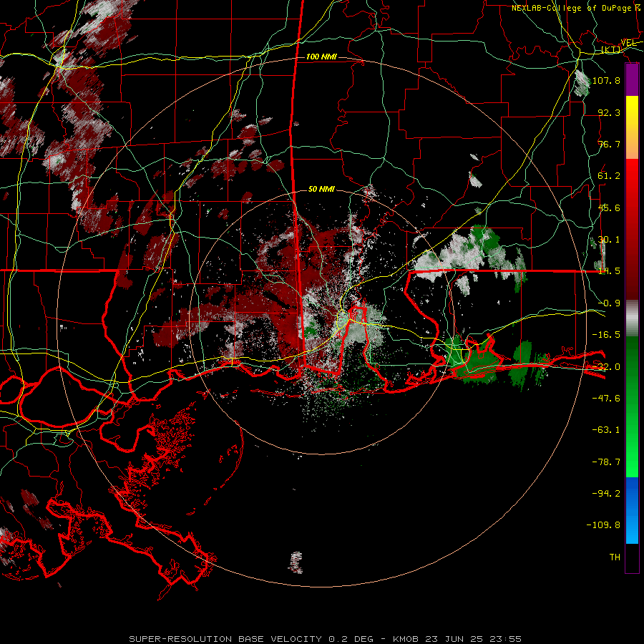Click the -109.8 velocity scale value

coord(603,525)
